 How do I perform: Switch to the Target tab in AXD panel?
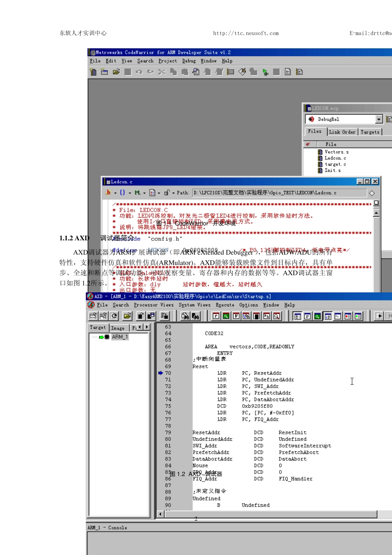pos(98,327)
